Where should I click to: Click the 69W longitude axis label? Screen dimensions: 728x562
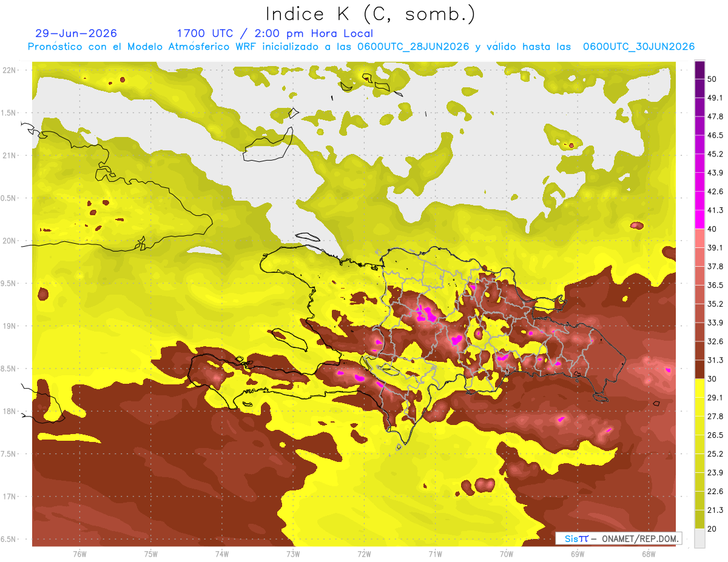578,554
